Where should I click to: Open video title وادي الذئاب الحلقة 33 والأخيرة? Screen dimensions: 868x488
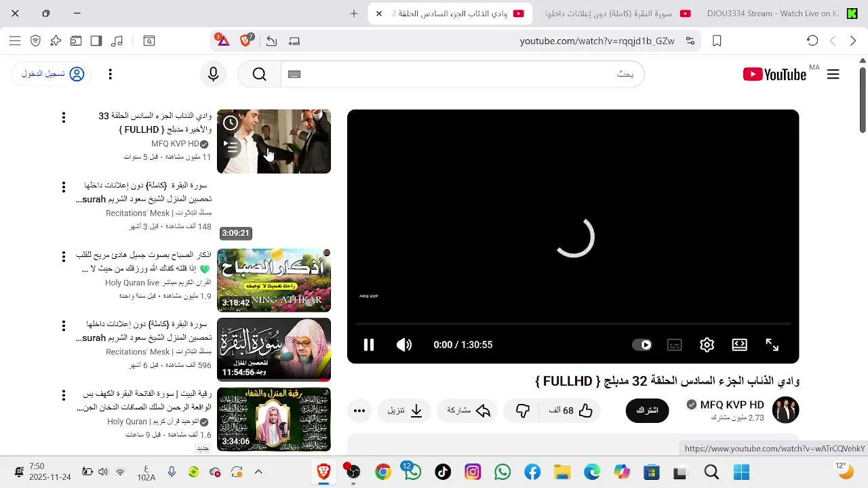tap(155, 123)
